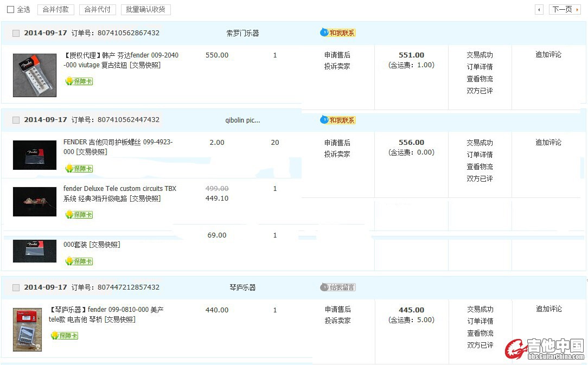Click 保障卡 badge under 复古弦钮 item
The height and width of the screenshot is (365, 588).
(x=79, y=81)
